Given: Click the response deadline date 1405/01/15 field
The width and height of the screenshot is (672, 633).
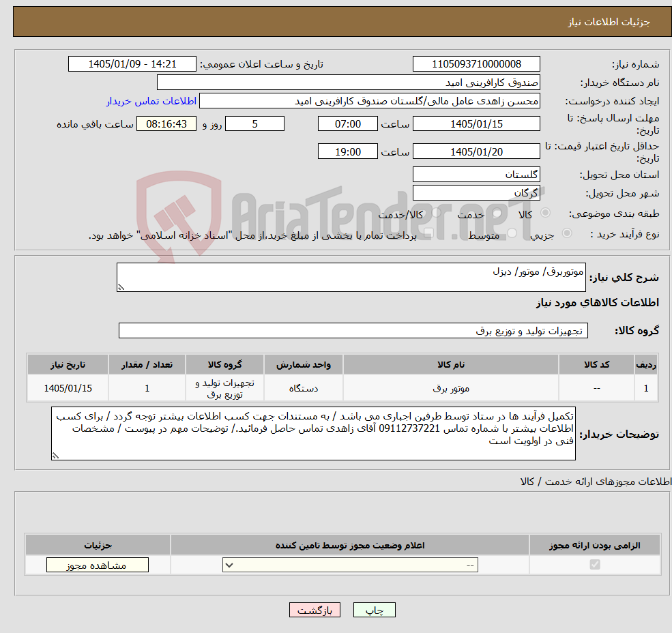Looking at the screenshot, I should 476,124.
